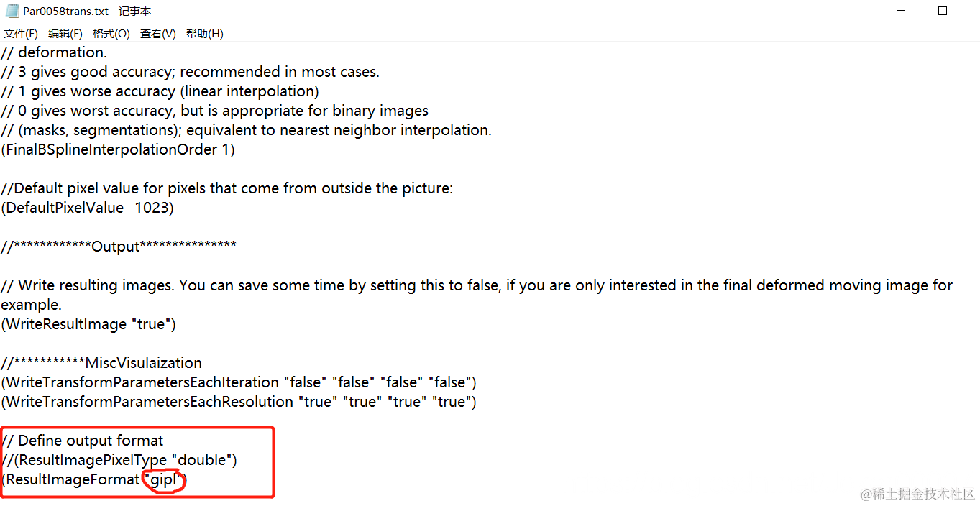Image resolution: width=980 pixels, height=506 pixels.
Task: Open the 帮助(H) menu
Action: [x=205, y=34]
